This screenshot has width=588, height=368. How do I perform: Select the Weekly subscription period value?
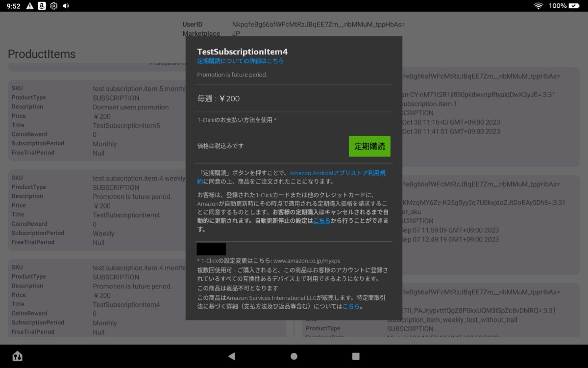point(103,234)
